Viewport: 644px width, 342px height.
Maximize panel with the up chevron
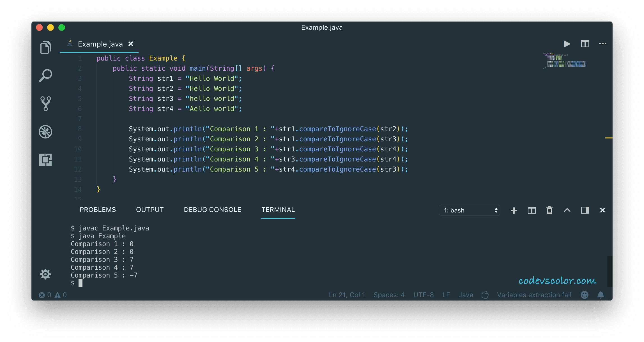pos(567,210)
